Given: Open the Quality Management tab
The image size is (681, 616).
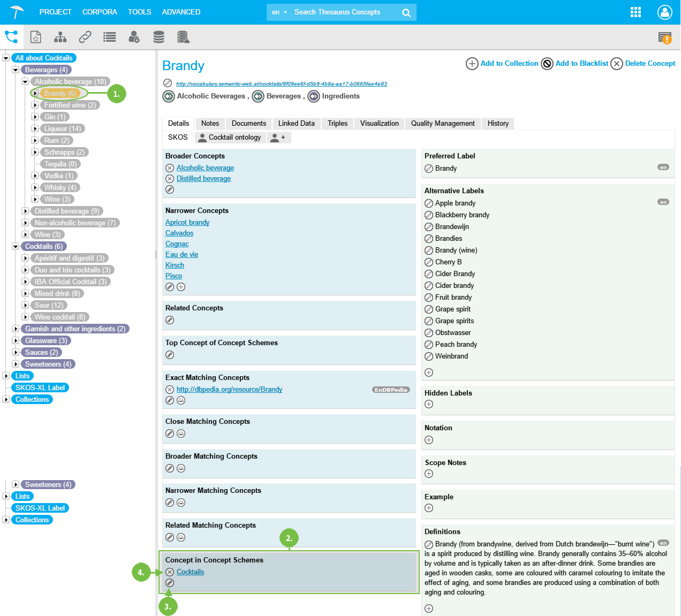Looking at the screenshot, I should (442, 124).
